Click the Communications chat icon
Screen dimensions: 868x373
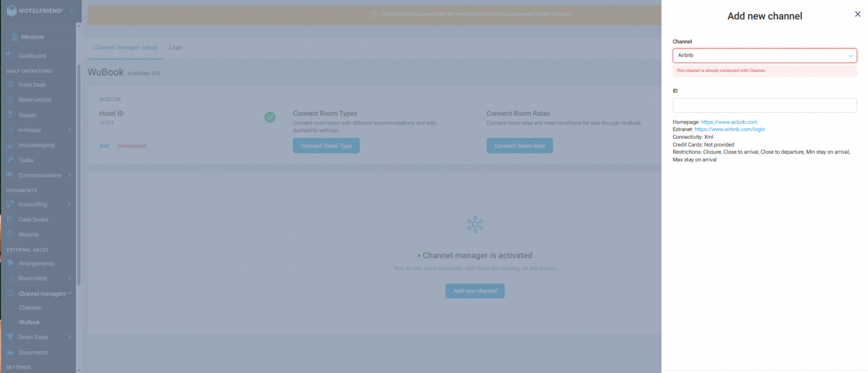coord(10,176)
